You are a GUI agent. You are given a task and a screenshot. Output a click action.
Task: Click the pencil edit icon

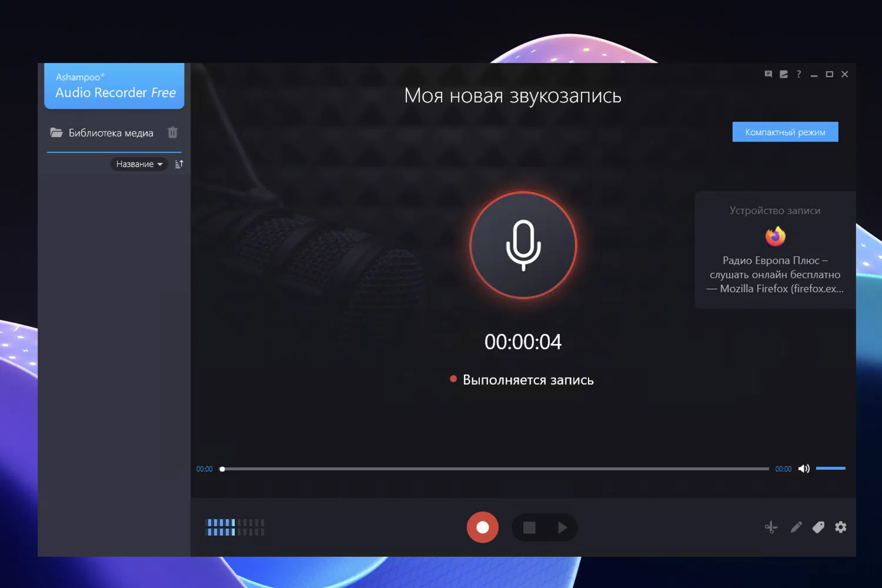coord(796,527)
